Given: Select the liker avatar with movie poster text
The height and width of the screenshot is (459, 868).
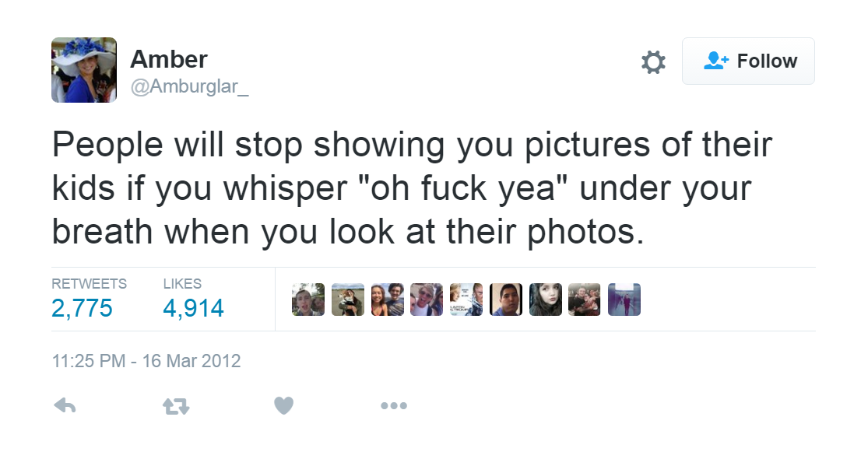Looking at the screenshot, I should (466, 300).
